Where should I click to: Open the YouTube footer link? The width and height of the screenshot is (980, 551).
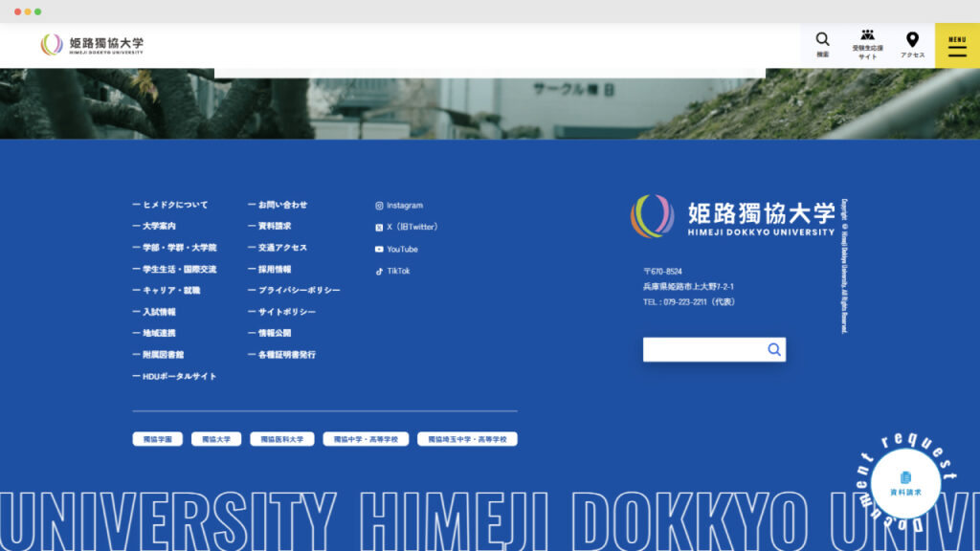click(x=396, y=250)
